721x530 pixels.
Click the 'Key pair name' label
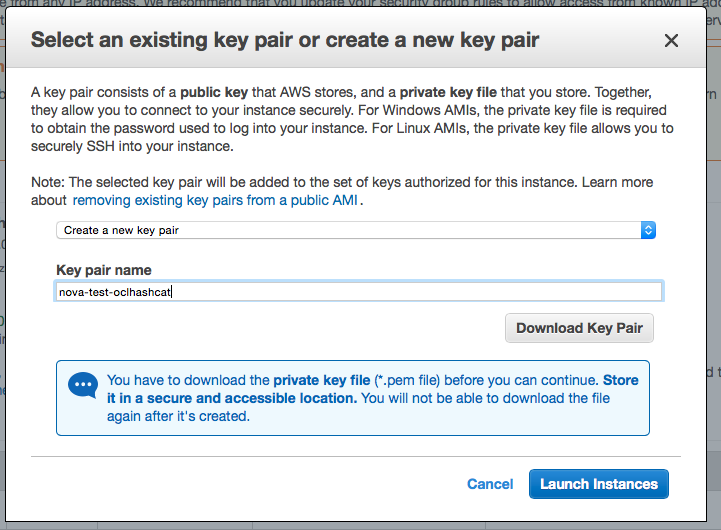pos(104,270)
